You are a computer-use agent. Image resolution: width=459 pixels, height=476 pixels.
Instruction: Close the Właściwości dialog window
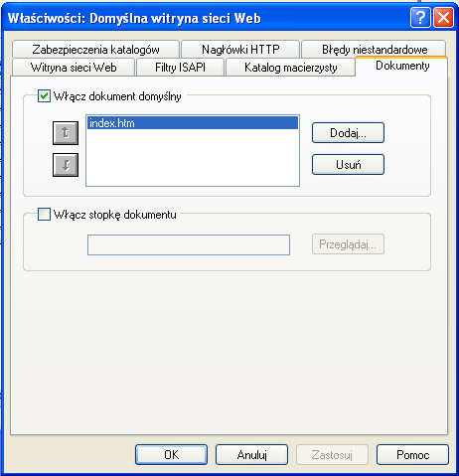[x=444, y=18]
